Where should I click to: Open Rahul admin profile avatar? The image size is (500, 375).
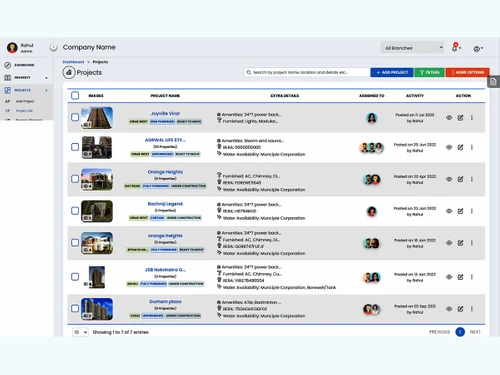[12, 48]
